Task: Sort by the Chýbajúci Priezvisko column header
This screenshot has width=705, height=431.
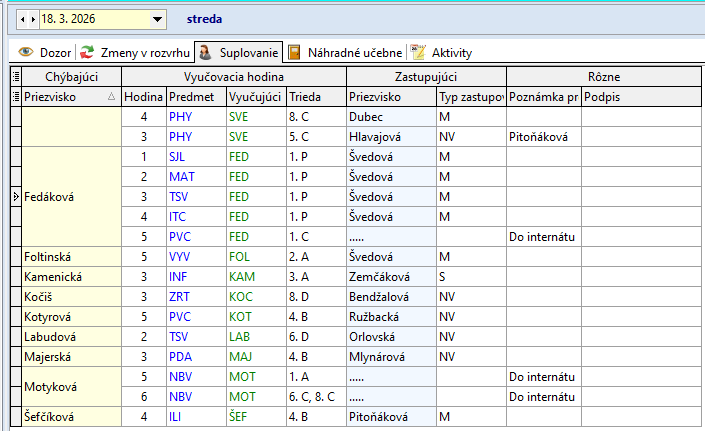Action: pyautogui.click(x=63, y=97)
